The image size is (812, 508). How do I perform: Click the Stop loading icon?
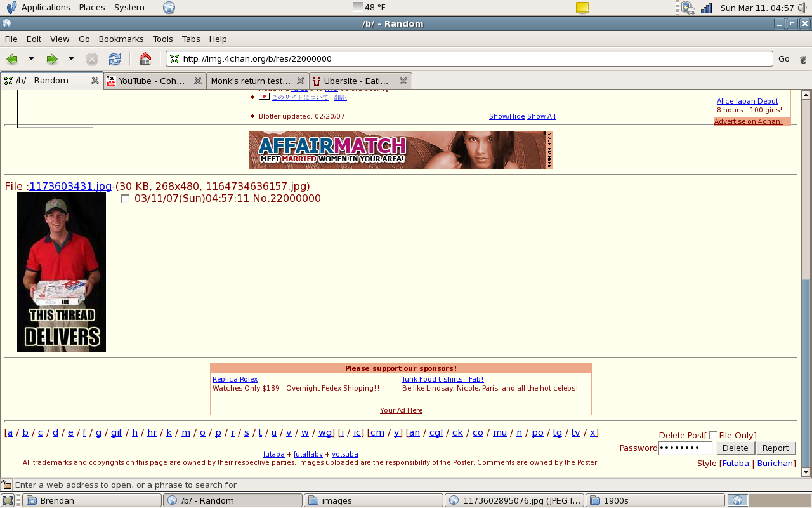point(92,59)
